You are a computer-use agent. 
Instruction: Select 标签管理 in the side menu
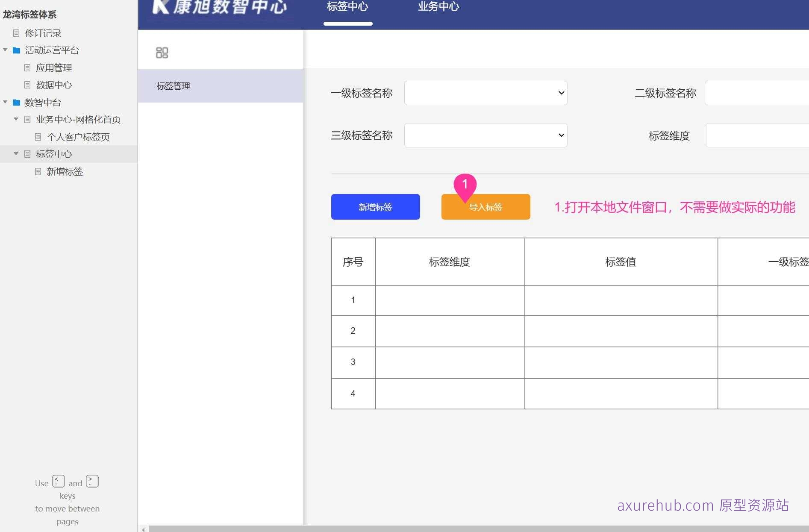[173, 86]
